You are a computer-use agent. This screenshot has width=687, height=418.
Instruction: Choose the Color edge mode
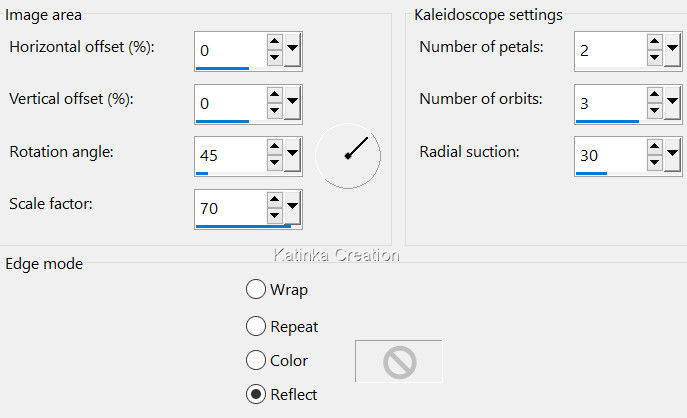click(x=255, y=360)
